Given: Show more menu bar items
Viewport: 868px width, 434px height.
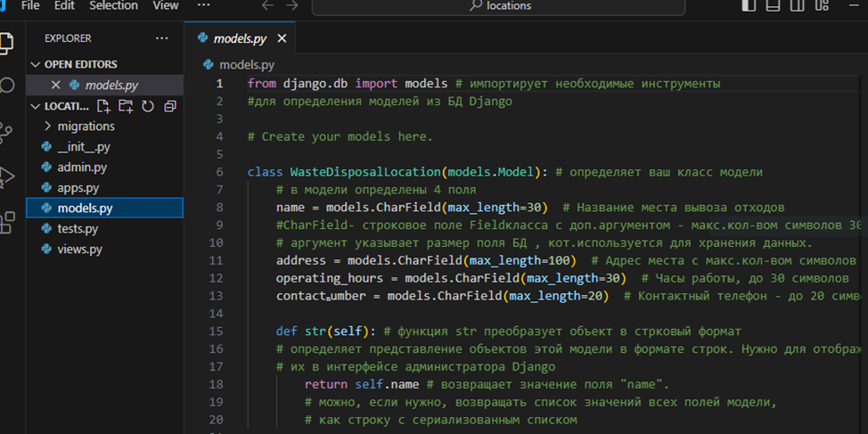Looking at the screenshot, I should tap(204, 5).
